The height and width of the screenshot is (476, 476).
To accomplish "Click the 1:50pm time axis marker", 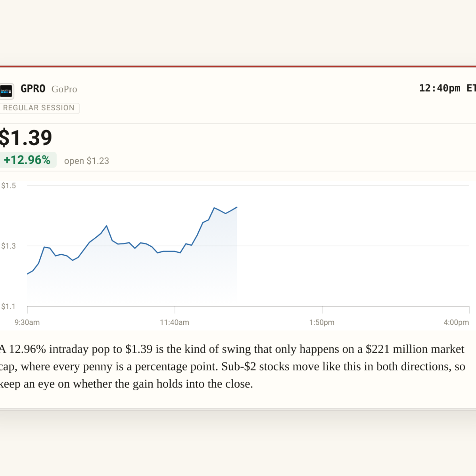I will coord(322,322).
